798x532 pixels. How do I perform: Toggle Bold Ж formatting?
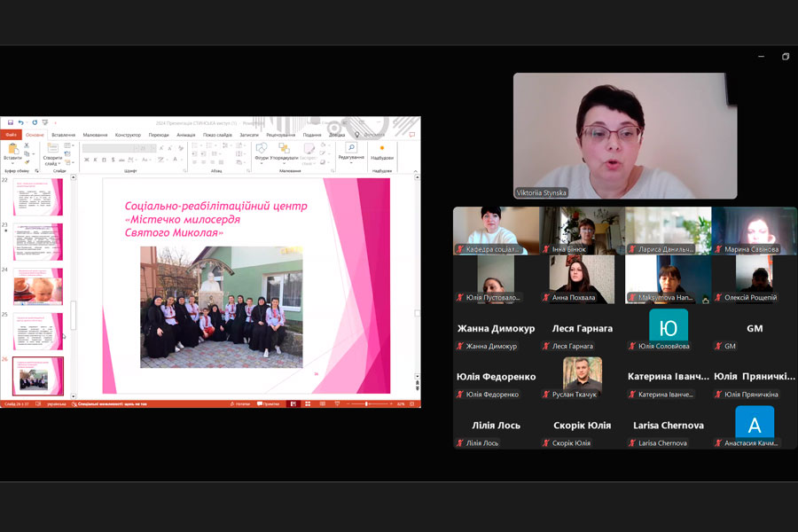(87, 160)
